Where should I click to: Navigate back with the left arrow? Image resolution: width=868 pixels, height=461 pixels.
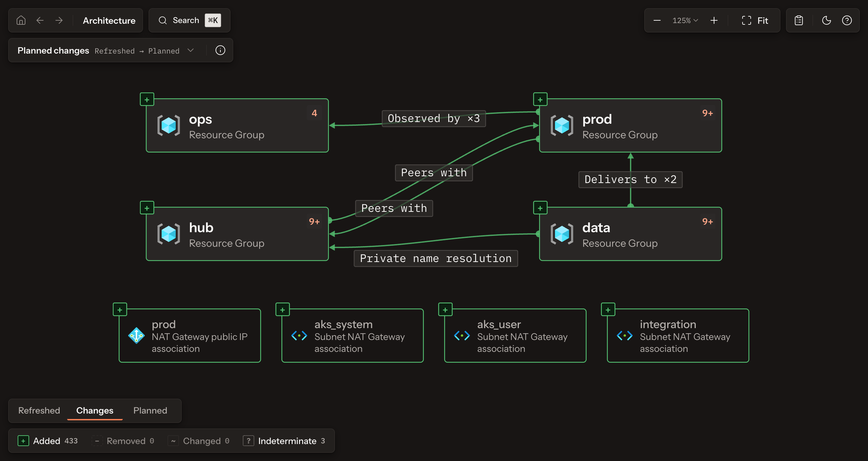pos(40,20)
